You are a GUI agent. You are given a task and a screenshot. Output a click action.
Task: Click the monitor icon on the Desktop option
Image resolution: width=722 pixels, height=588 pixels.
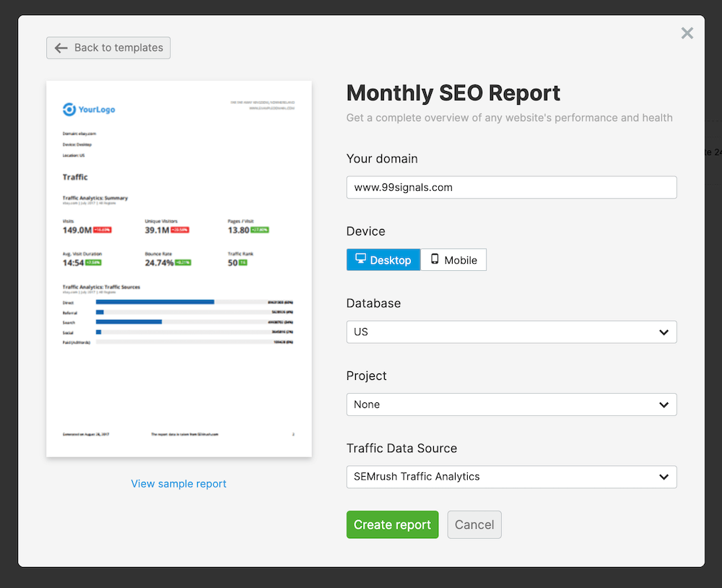click(x=361, y=259)
